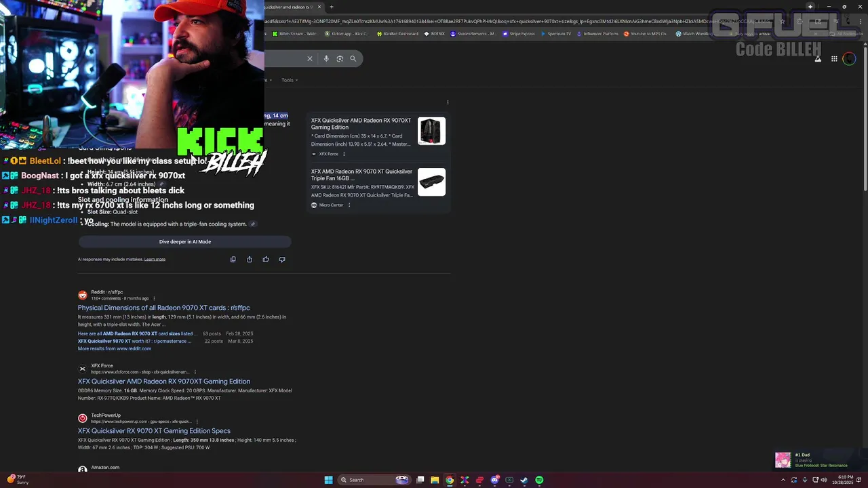Viewport: 868px width, 488px height.
Task: Open Influencer Platform bookmark
Action: [597, 33]
